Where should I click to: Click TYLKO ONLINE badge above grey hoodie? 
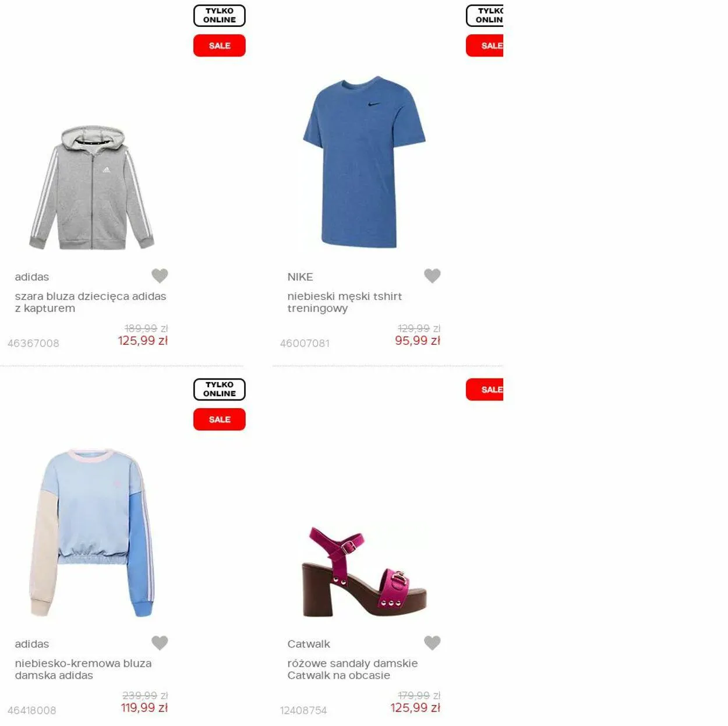pos(220,16)
